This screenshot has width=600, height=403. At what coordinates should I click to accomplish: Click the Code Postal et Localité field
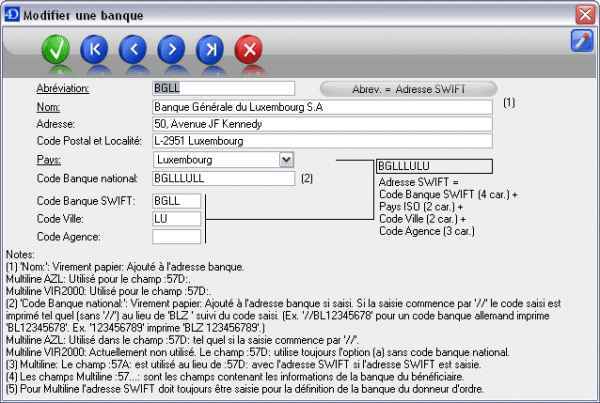point(322,141)
